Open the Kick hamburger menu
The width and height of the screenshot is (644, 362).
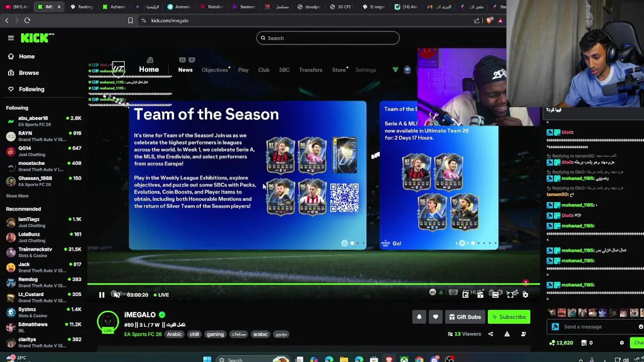tap(11, 38)
